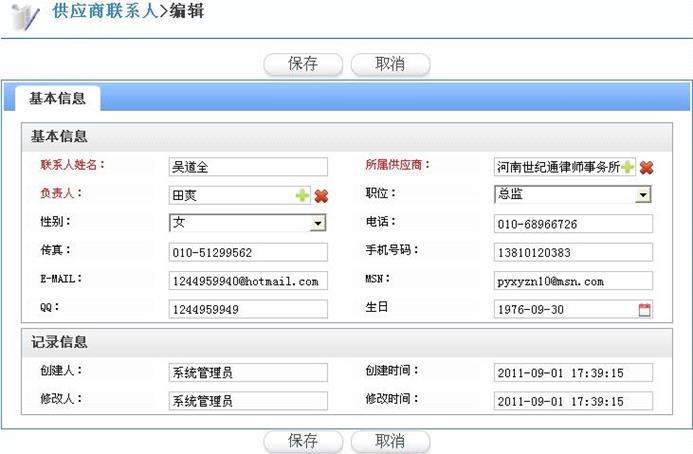
Task: Focus the 联系人姓名 field with 吴道全
Action: click(x=248, y=167)
